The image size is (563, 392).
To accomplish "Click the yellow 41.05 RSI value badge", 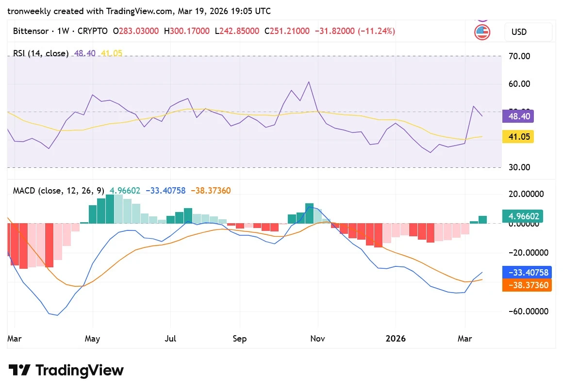I will point(518,137).
